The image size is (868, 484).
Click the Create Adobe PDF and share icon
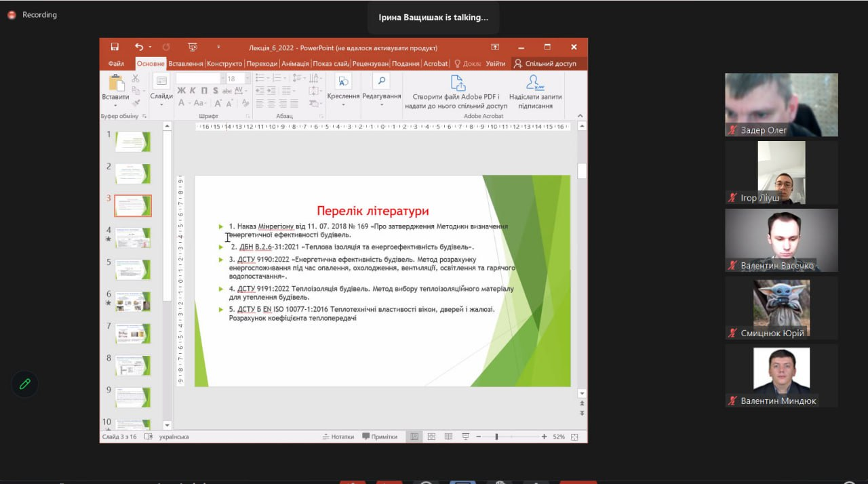click(x=458, y=84)
